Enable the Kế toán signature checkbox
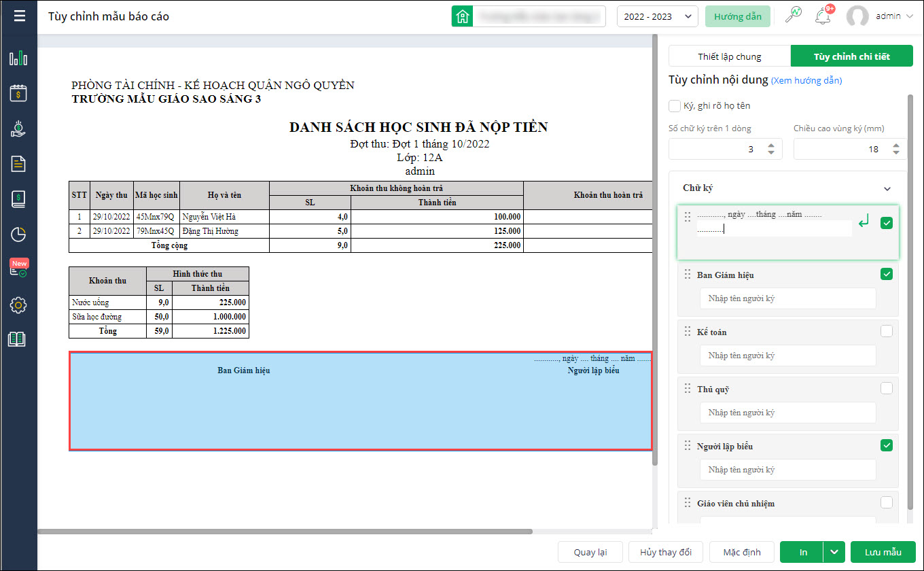The height and width of the screenshot is (571, 924). [x=887, y=331]
